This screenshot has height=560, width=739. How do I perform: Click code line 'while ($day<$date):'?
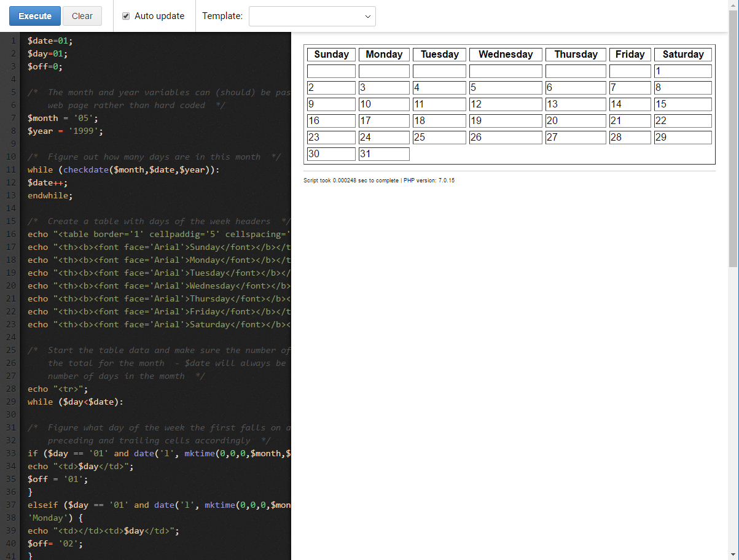[76, 402]
